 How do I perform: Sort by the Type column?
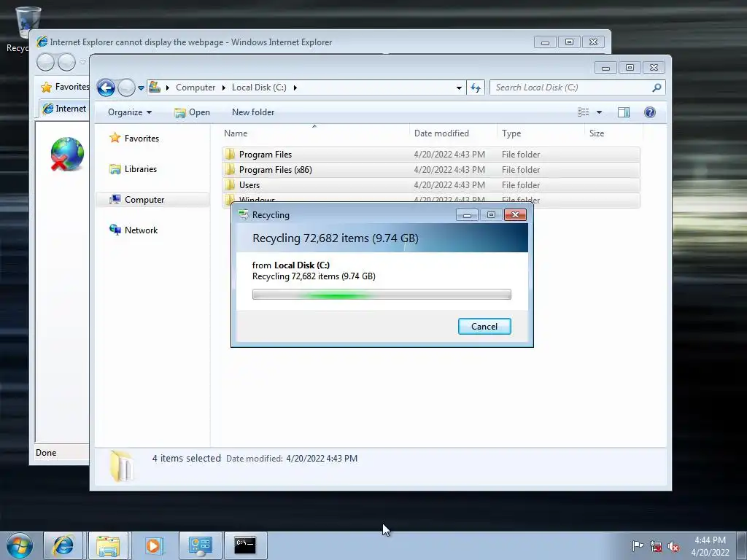click(x=541, y=133)
